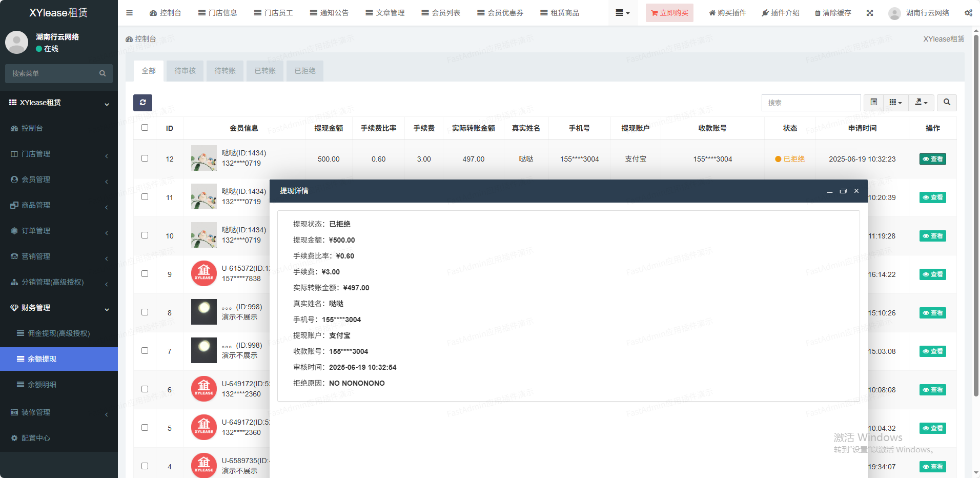Tick the checkbox for row ID 12
Viewport: 980px width, 478px height.
click(x=145, y=158)
